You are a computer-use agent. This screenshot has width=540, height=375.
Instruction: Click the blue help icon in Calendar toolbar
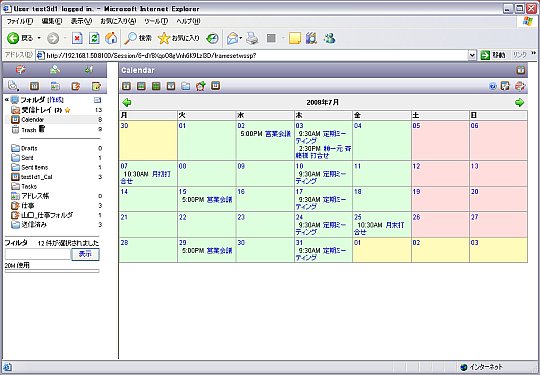point(493,86)
